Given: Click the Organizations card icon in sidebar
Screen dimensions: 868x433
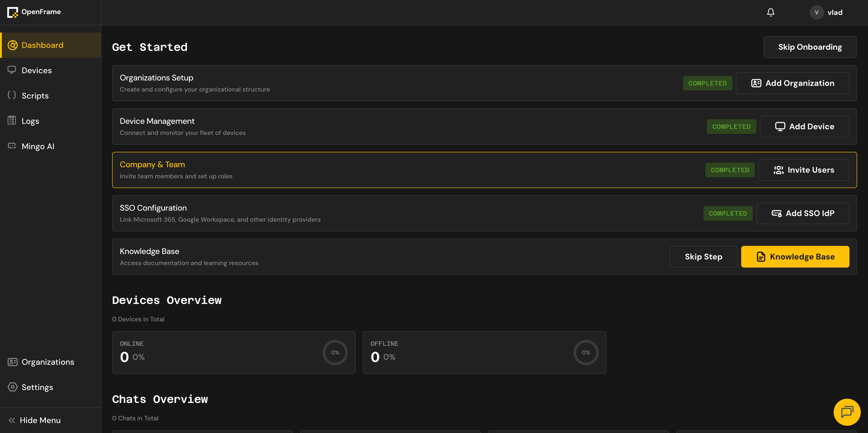Looking at the screenshot, I should [12, 362].
